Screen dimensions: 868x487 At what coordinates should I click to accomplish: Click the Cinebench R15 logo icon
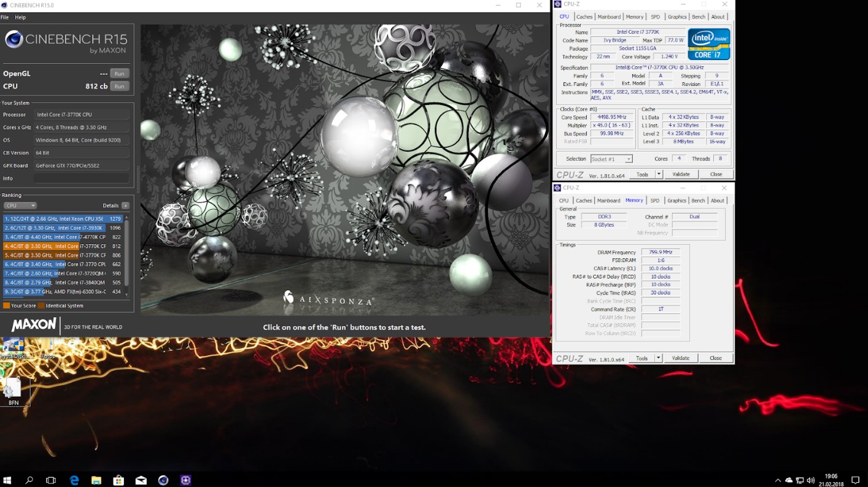point(14,40)
